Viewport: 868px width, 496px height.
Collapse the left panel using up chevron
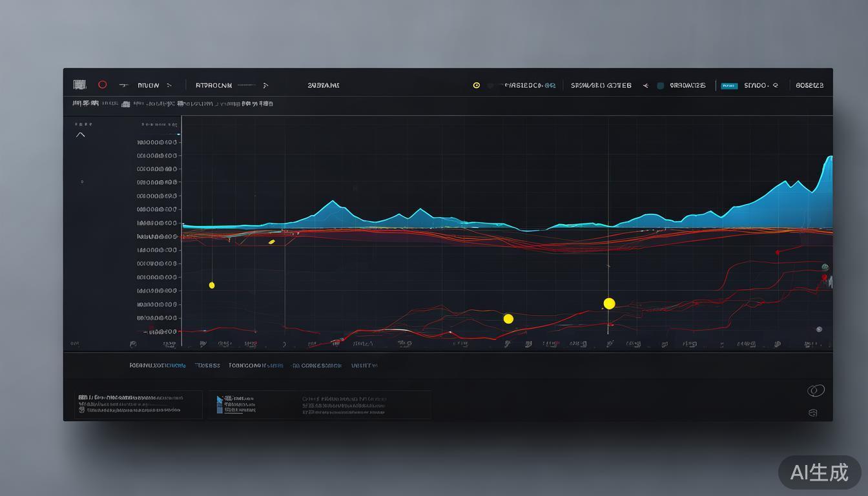click(81, 135)
